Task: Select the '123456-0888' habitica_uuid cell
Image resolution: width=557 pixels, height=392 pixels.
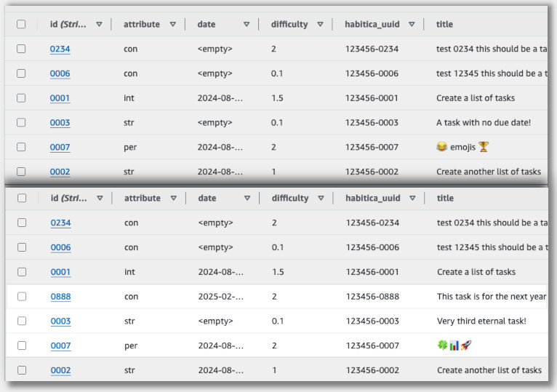Action: (x=372, y=296)
